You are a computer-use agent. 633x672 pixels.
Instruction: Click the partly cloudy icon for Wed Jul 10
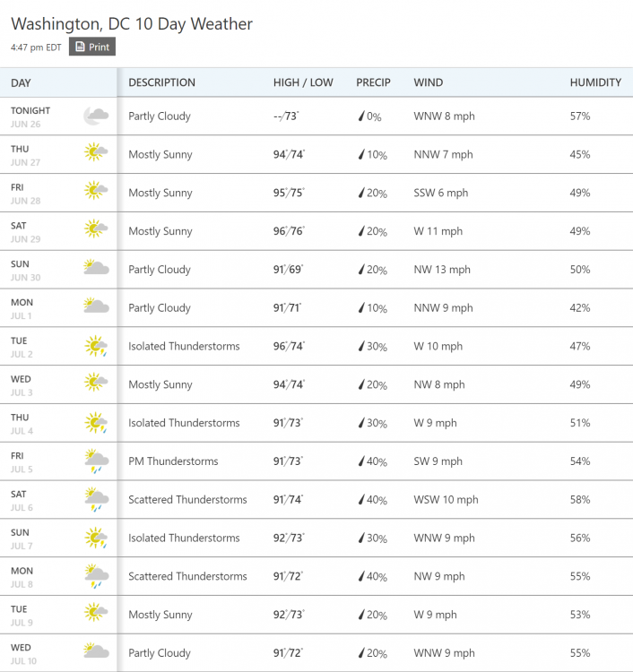(x=96, y=651)
